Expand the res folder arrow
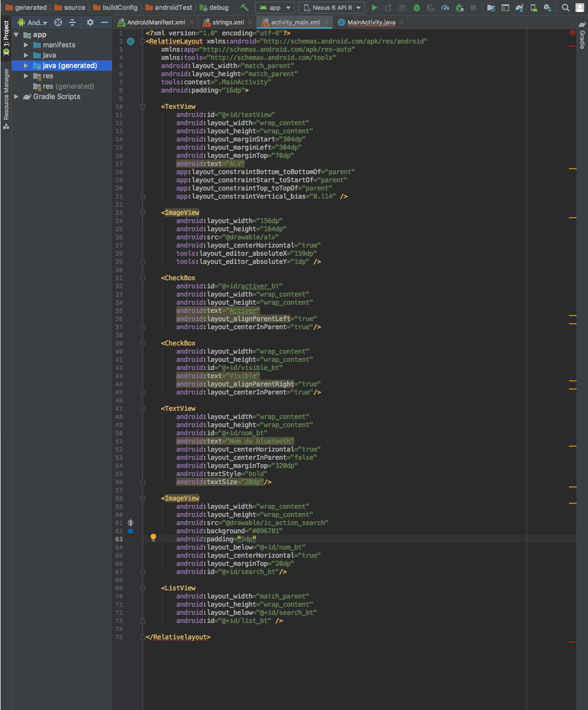This screenshot has height=710, width=588. [x=26, y=76]
